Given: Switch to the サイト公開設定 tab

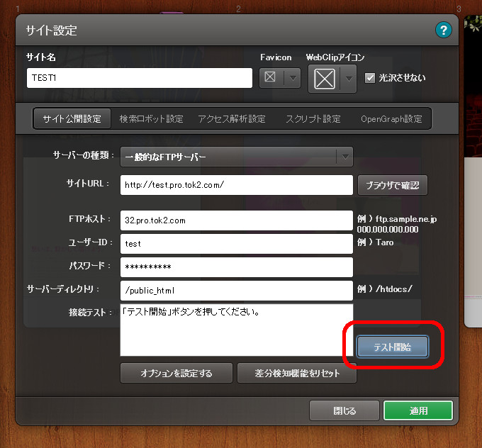Looking at the screenshot, I should click(x=72, y=119).
